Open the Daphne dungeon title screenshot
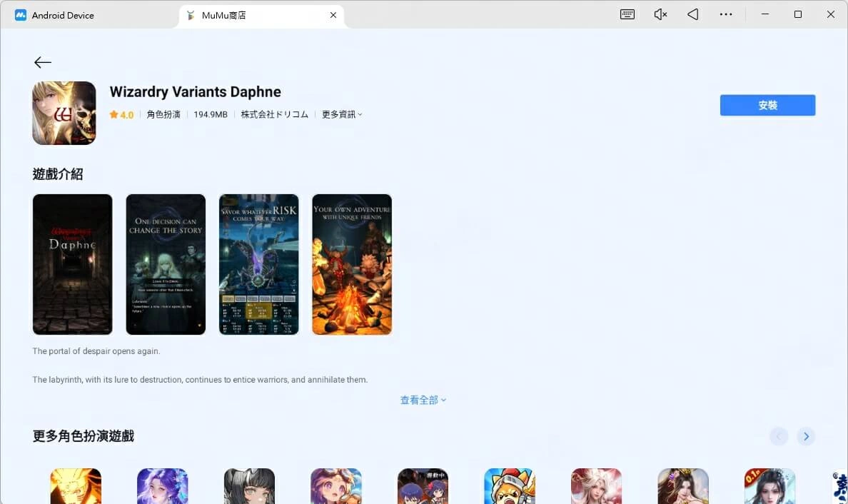The width and height of the screenshot is (848, 504). tap(73, 264)
